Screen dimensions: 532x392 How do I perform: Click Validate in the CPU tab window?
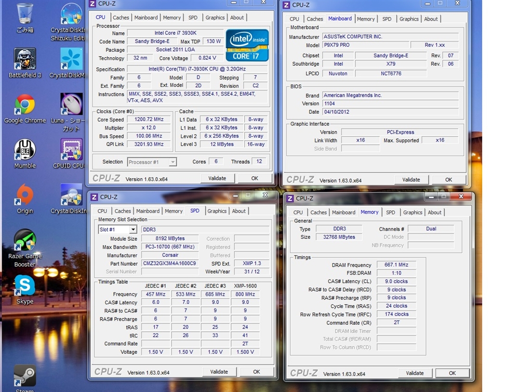point(217,178)
